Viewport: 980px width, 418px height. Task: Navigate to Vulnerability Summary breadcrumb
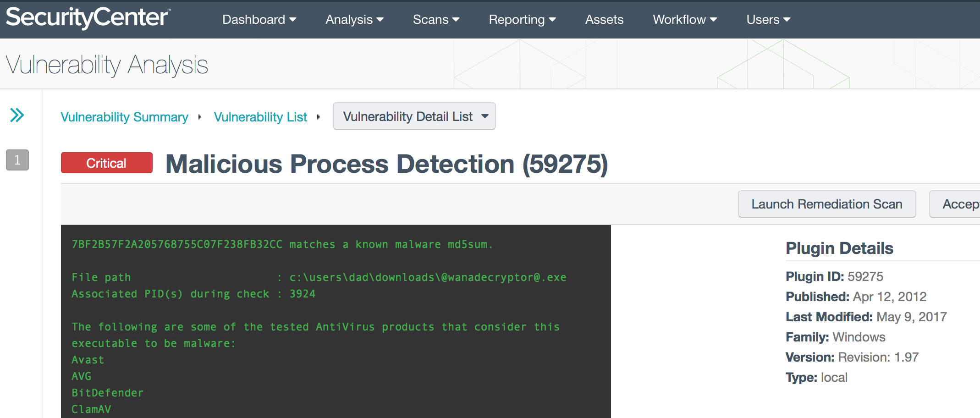(124, 117)
